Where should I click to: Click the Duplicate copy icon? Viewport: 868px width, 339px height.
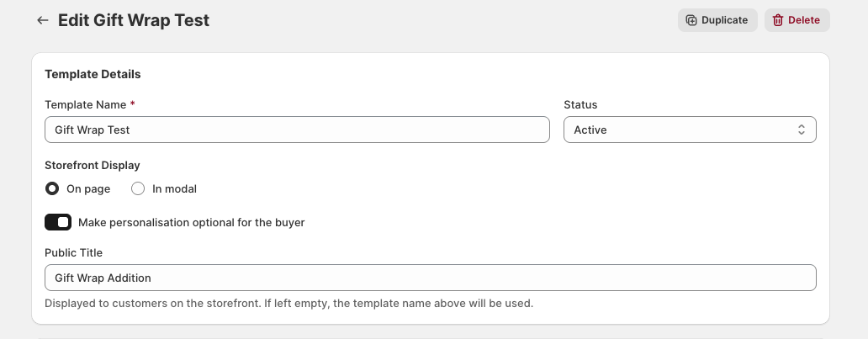tap(691, 20)
